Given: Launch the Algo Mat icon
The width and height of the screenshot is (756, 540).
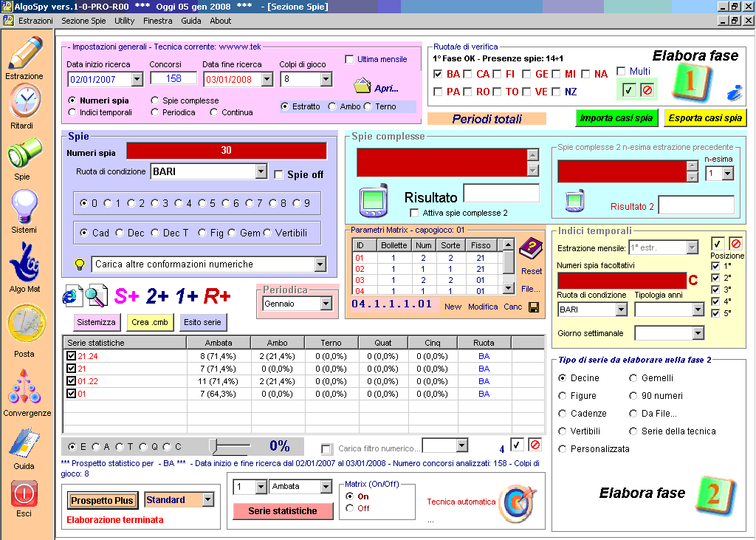Looking at the screenshot, I should point(24,262).
